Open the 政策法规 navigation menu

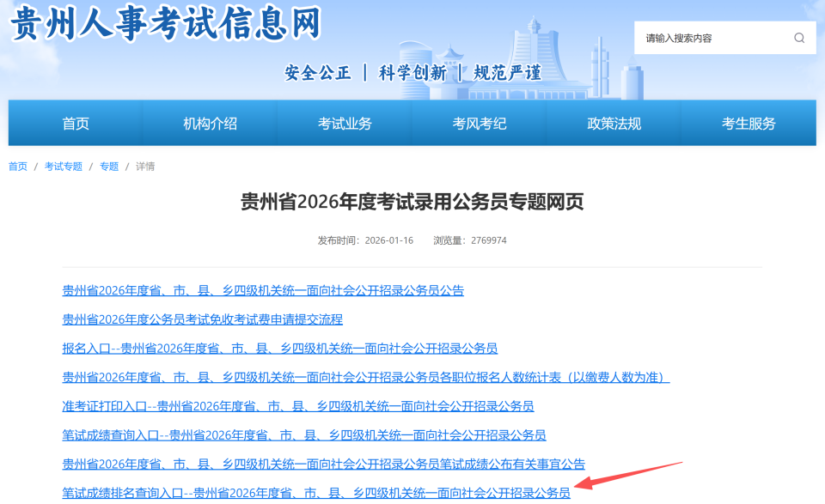pos(614,123)
